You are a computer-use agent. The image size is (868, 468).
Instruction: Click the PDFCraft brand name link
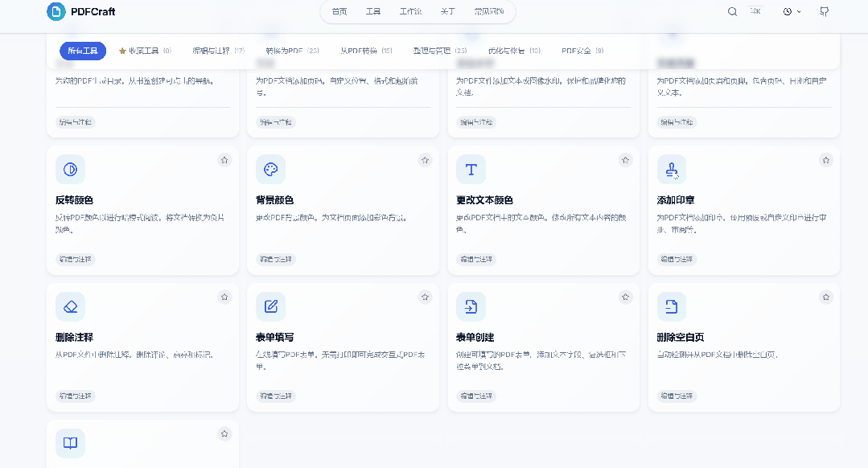(x=93, y=11)
